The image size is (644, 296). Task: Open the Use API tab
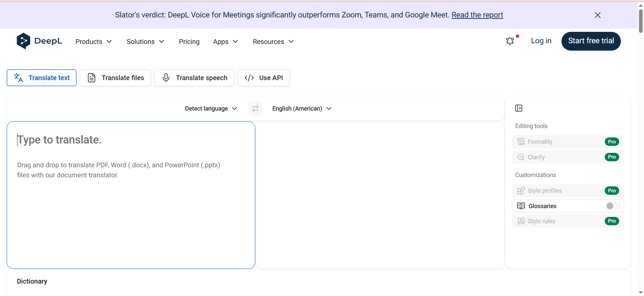click(264, 78)
